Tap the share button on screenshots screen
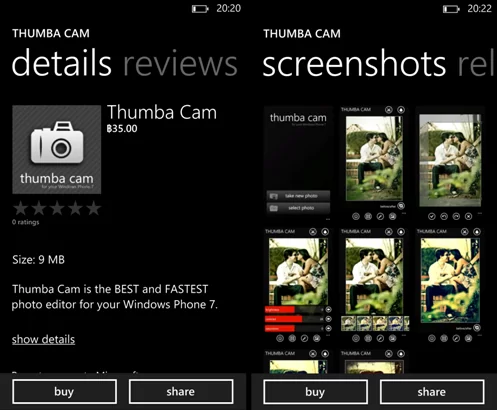This screenshot has width=497, height=410. [432, 392]
